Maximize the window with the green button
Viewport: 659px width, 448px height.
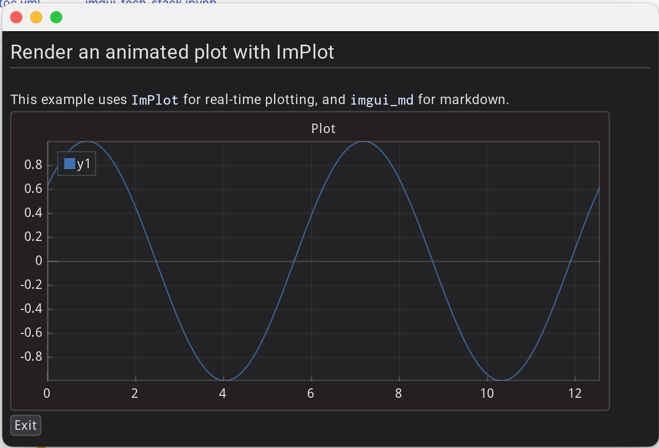pyautogui.click(x=56, y=17)
